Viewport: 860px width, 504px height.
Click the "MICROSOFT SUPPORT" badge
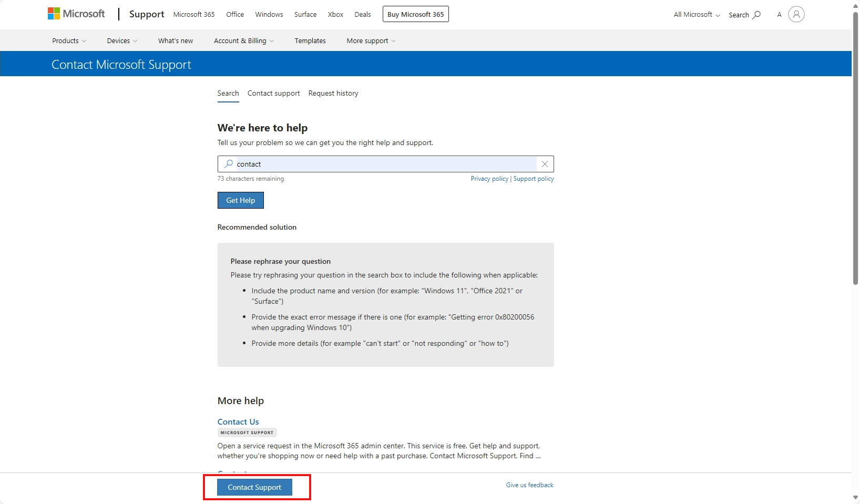(247, 433)
